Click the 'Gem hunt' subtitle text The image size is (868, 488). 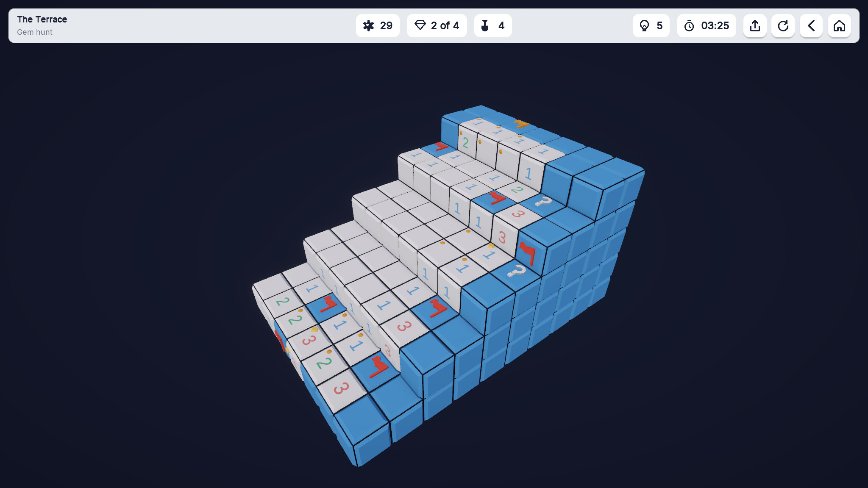[x=35, y=32]
